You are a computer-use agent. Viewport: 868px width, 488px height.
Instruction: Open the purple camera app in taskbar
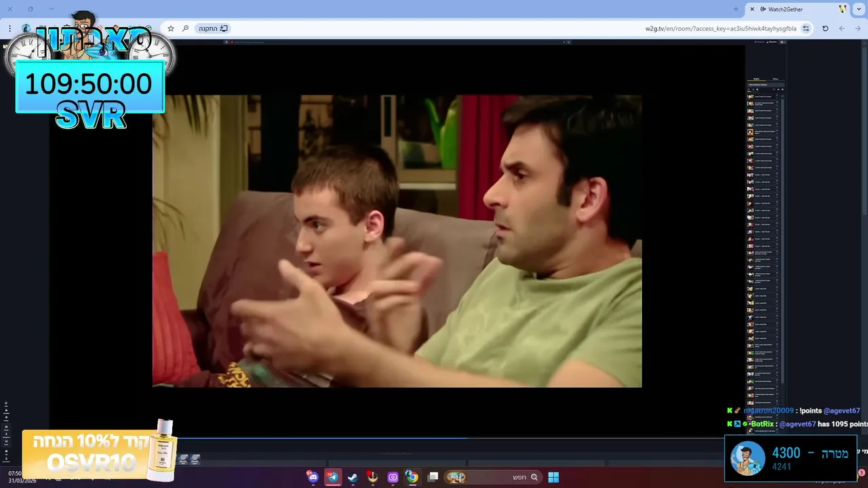(x=393, y=477)
